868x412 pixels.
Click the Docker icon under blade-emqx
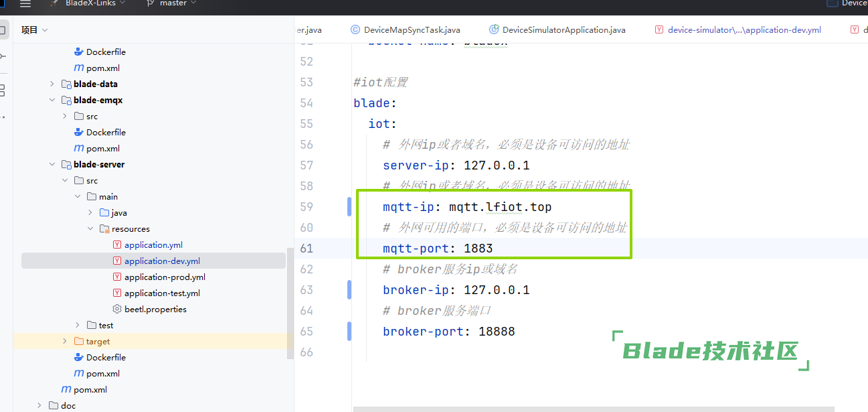pyautogui.click(x=79, y=133)
